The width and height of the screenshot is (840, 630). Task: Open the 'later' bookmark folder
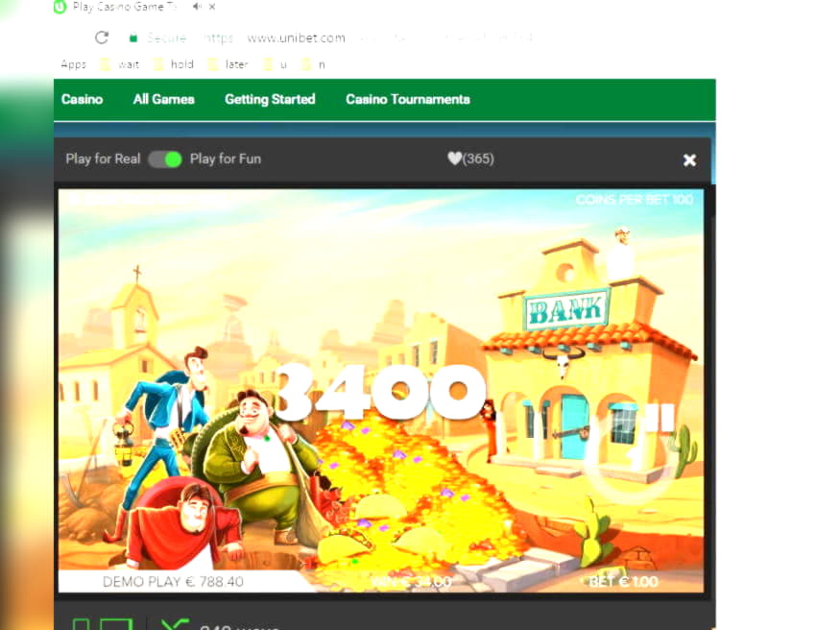pyautogui.click(x=228, y=64)
